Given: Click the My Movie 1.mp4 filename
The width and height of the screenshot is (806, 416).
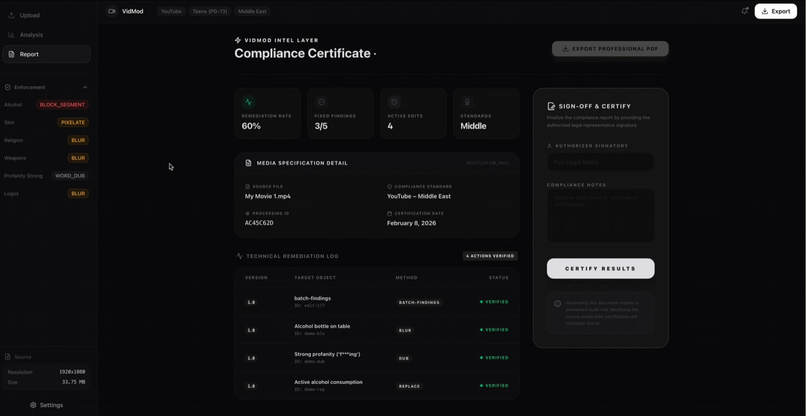Looking at the screenshot, I should (x=268, y=196).
